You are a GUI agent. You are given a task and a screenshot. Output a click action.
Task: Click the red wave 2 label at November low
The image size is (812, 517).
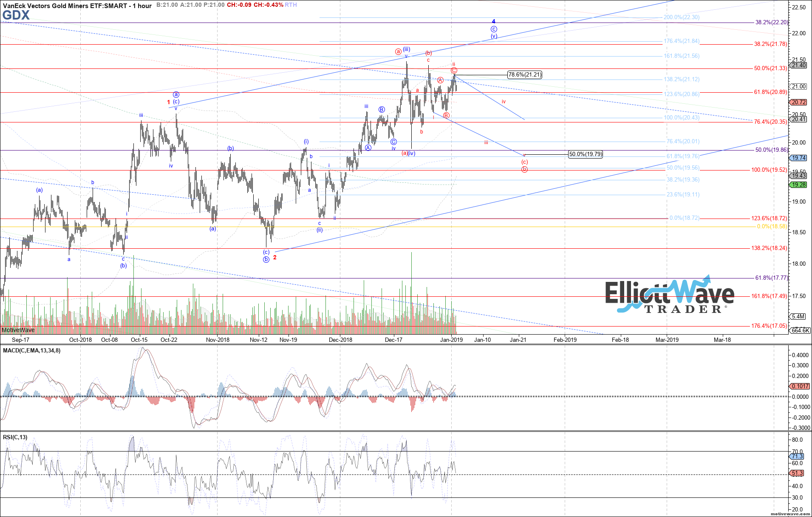tap(275, 257)
